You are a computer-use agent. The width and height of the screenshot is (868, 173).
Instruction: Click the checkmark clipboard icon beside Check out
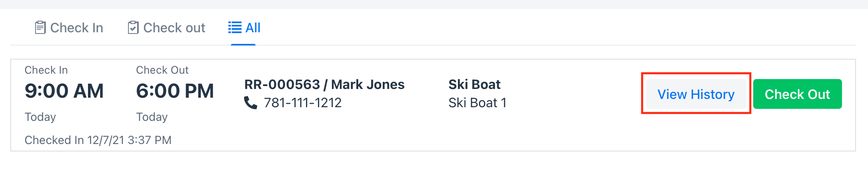coord(133,28)
